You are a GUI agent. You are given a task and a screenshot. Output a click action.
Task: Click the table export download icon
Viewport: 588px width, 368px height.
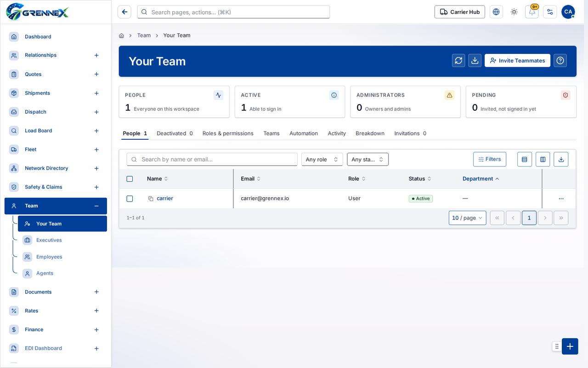(x=561, y=159)
